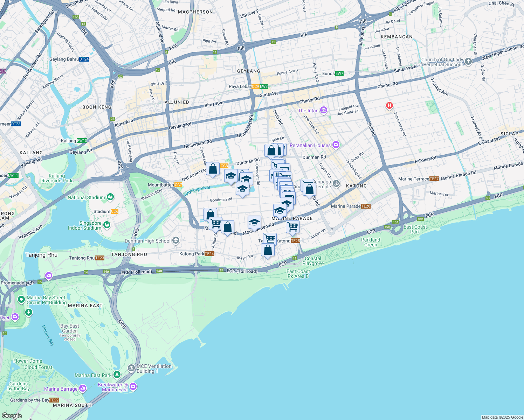Click the hospital marker near Telok Kurau Rd
The image size is (524, 420).
pos(389,105)
